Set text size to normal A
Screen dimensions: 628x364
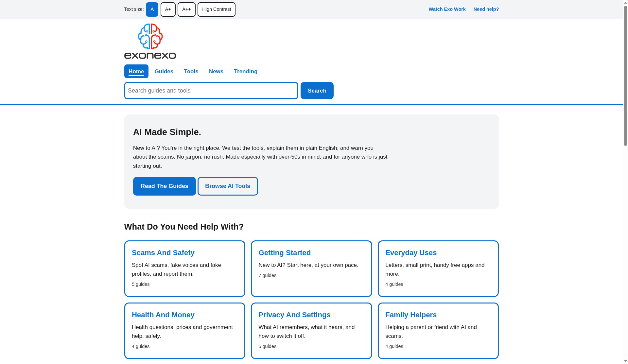click(152, 9)
